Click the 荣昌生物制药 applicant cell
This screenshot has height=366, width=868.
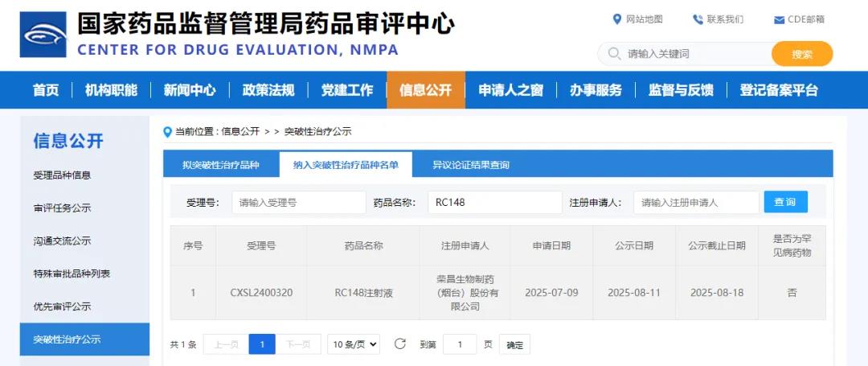click(x=465, y=292)
